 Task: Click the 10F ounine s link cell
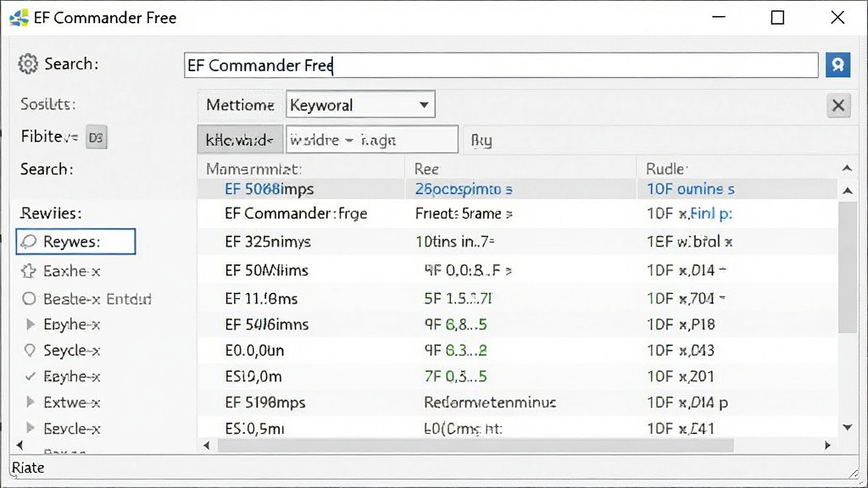[x=690, y=189]
